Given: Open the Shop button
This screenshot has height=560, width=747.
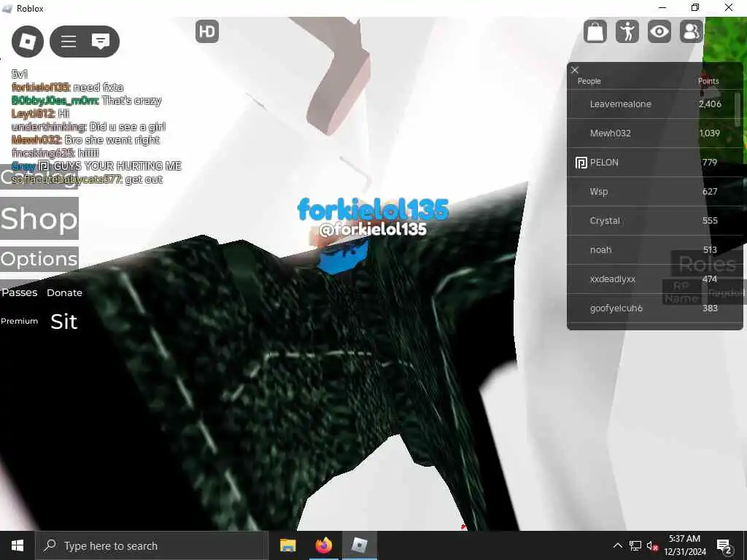Looking at the screenshot, I should click(x=39, y=219).
